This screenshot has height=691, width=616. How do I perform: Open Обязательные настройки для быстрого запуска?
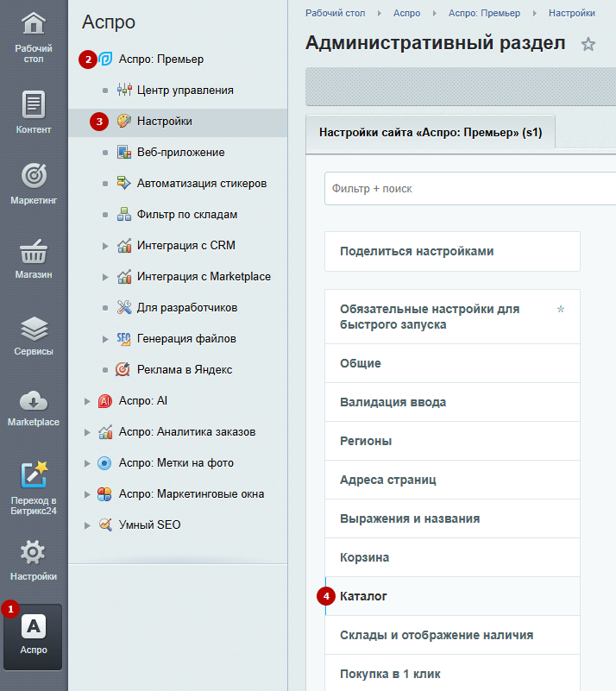pos(452,317)
